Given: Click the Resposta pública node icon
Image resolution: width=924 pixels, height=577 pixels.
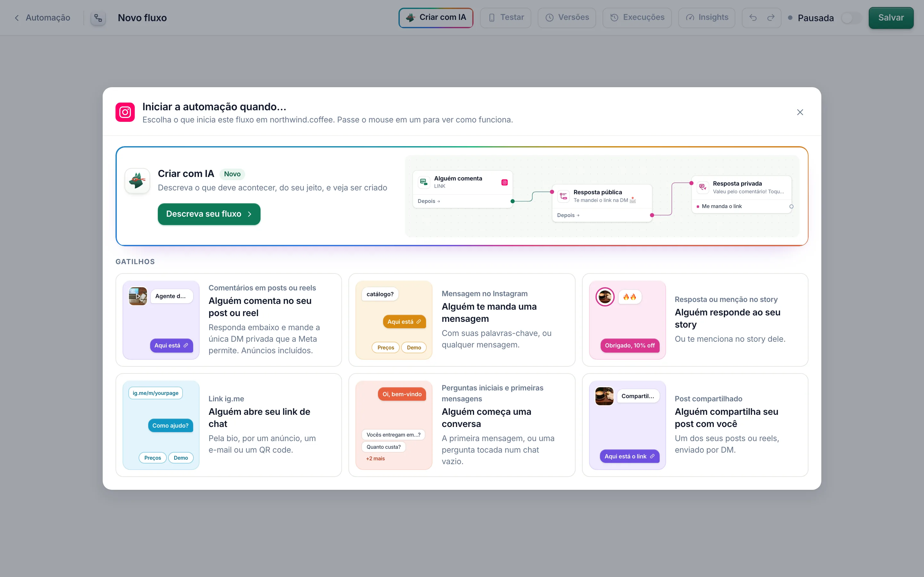Looking at the screenshot, I should pyautogui.click(x=564, y=196).
